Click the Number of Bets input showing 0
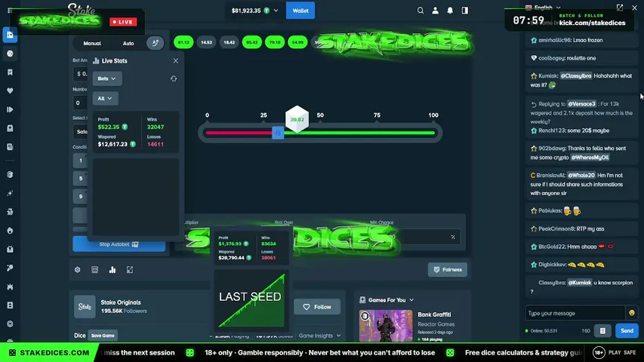Image resolution: width=644 pixels, height=362 pixels. pos(80,103)
